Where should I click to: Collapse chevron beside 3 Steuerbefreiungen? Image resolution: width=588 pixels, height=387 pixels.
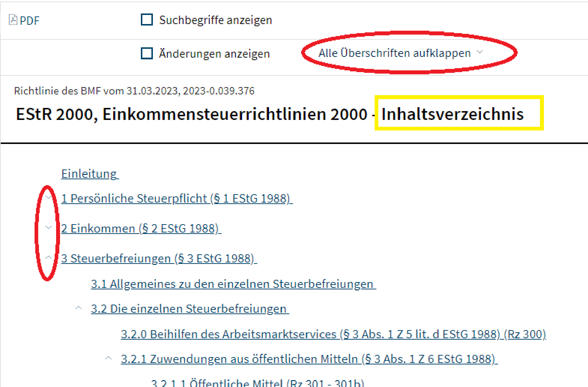[49, 258]
